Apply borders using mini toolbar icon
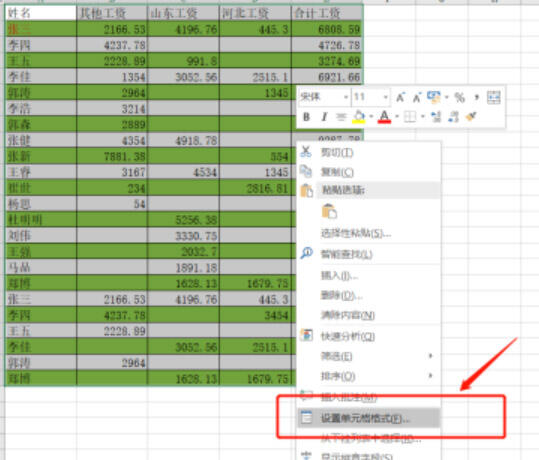 click(x=410, y=117)
